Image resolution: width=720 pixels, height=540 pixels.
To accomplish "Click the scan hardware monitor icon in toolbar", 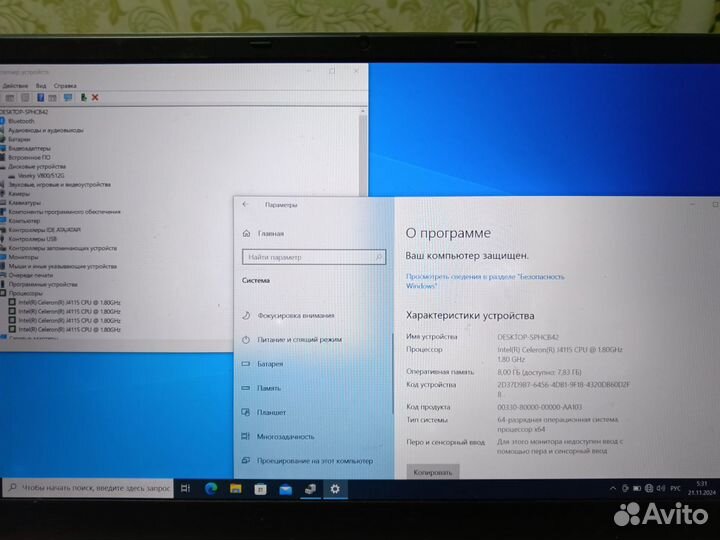I will pyautogui.click(x=68, y=97).
